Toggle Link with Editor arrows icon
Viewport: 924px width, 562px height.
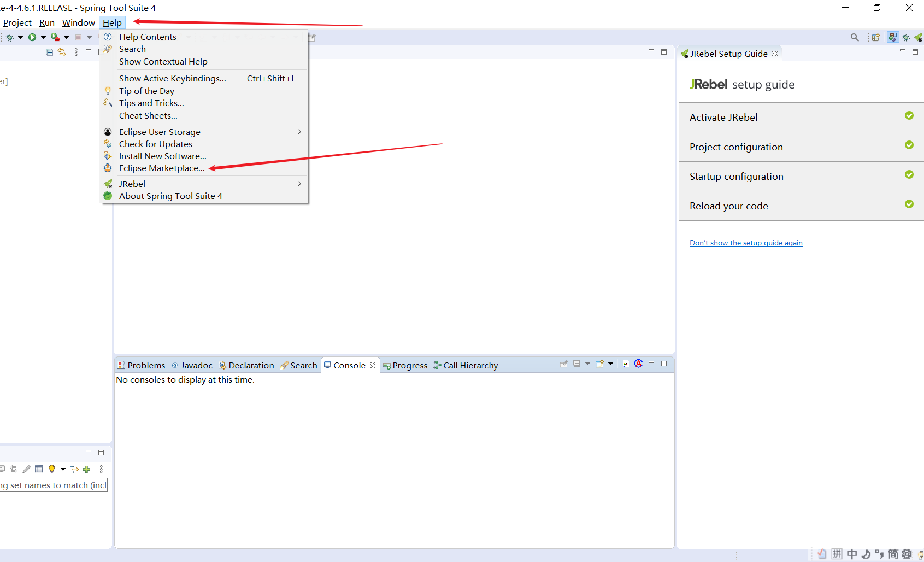tap(62, 52)
